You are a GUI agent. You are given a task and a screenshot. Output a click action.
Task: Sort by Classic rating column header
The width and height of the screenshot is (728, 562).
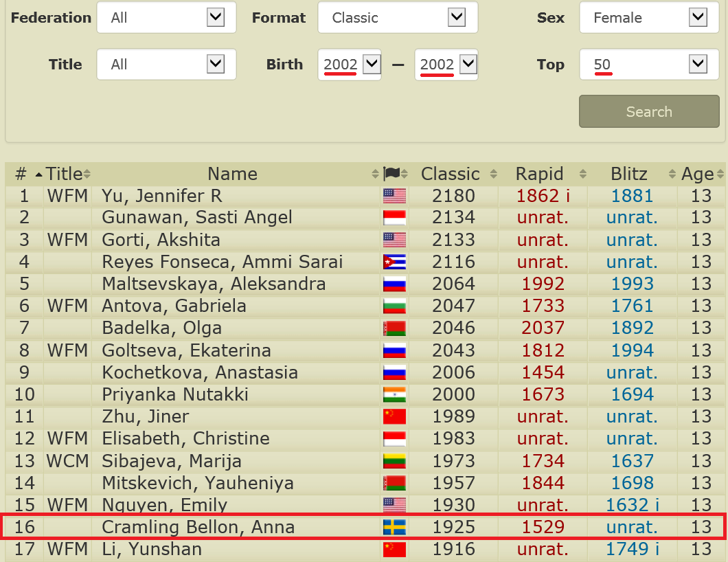(451, 174)
